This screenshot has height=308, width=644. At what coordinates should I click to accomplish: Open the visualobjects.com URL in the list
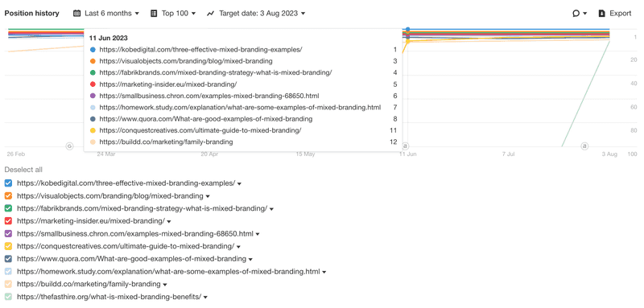(x=110, y=195)
